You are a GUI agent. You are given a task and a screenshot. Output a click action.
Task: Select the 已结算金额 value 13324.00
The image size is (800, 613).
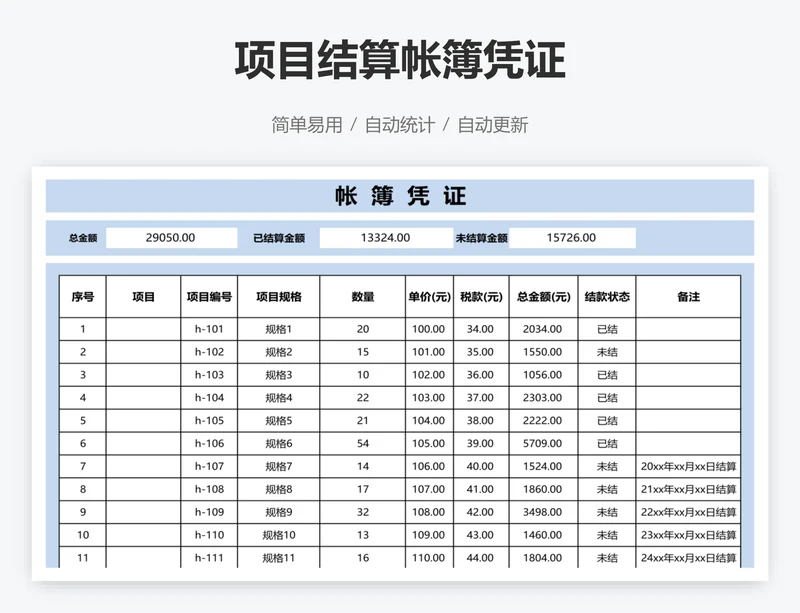point(386,238)
